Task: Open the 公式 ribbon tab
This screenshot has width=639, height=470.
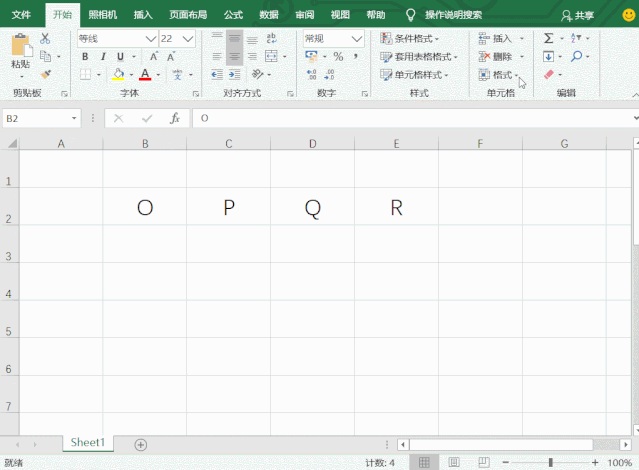Action: click(x=233, y=15)
